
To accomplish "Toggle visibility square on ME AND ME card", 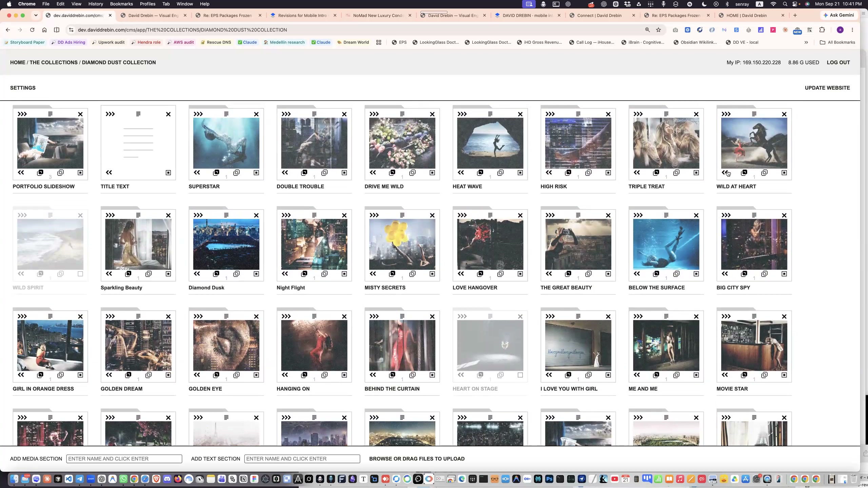I will pyautogui.click(x=696, y=375).
